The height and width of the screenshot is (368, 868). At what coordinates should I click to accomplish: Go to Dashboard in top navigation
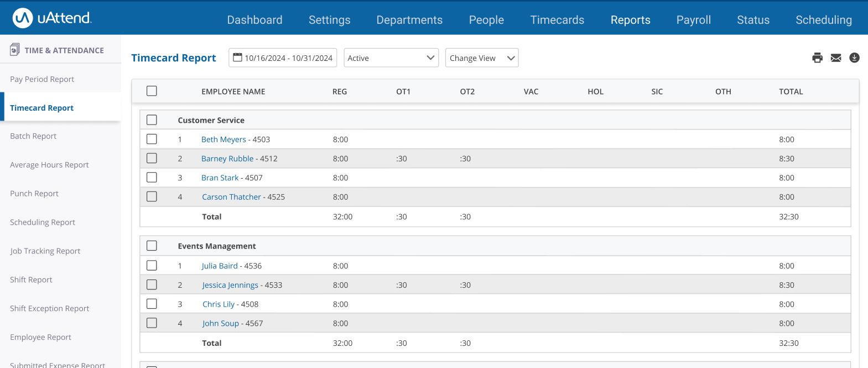(x=254, y=20)
